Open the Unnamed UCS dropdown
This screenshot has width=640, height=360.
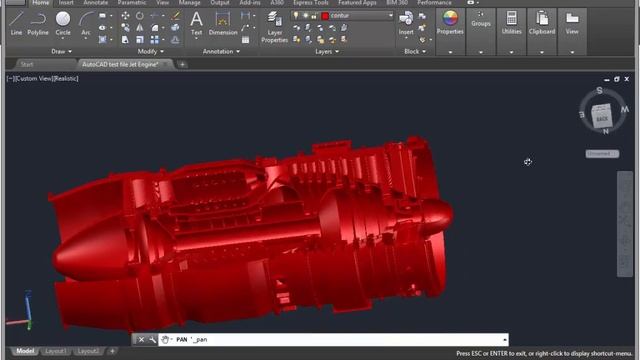click(602, 154)
